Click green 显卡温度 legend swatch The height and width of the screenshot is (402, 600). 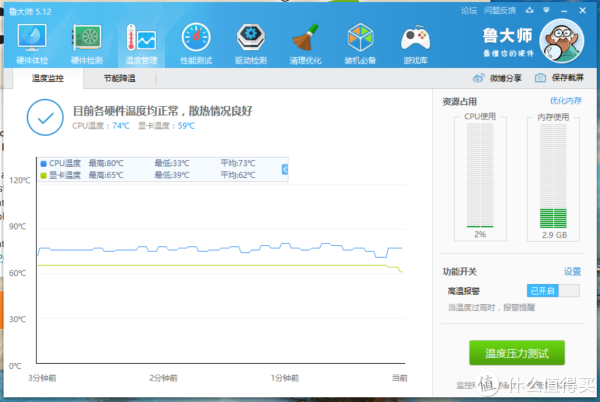coord(43,176)
